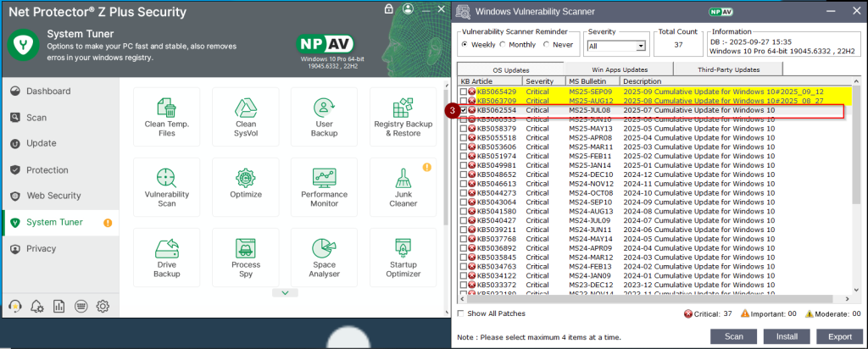Open the Clean Temp. Files tool

point(166,116)
